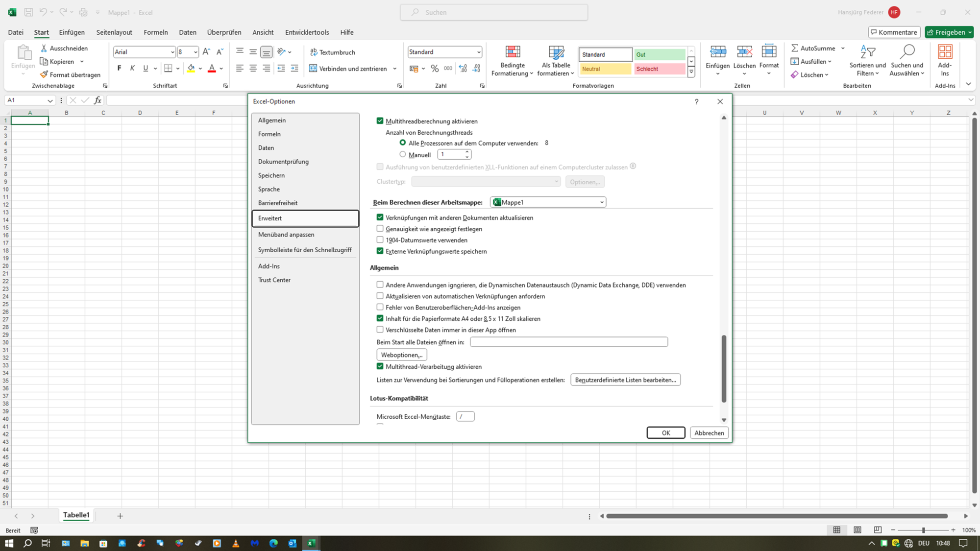Viewport: 980px width, 551px height.
Task: Open the Datei menu
Action: click(x=16, y=32)
